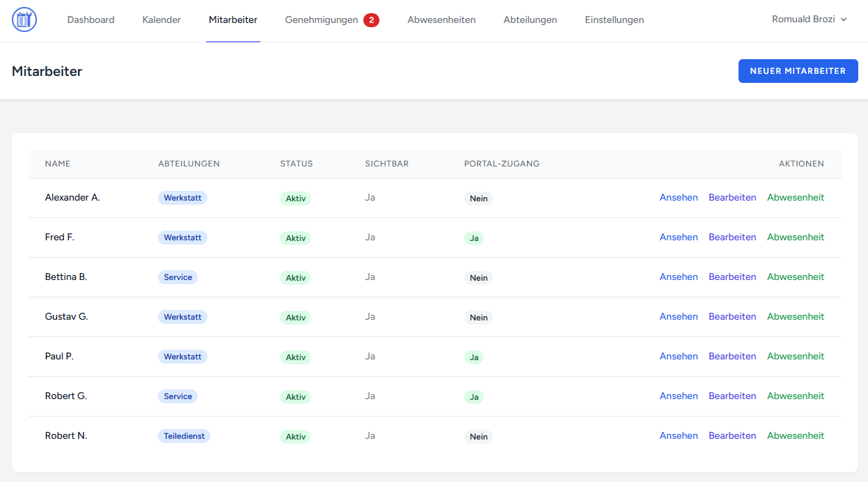868x482 pixels.
Task: Open the Abwesenheiten navigation item
Action: 441,20
